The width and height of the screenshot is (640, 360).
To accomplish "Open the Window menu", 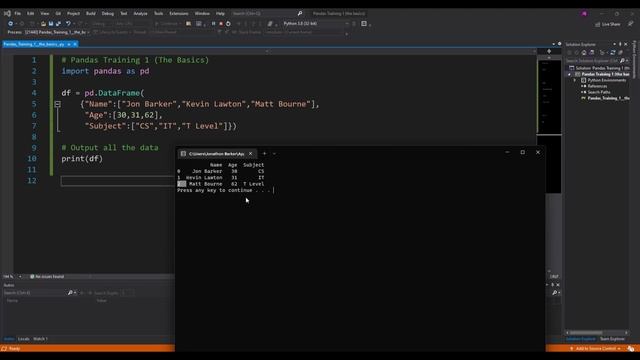I will (x=202, y=13).
